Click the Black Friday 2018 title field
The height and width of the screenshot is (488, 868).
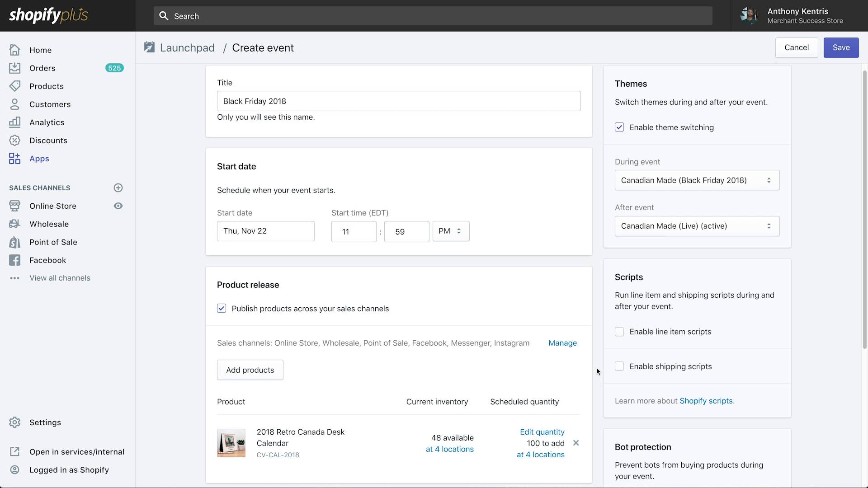point(398,101)
